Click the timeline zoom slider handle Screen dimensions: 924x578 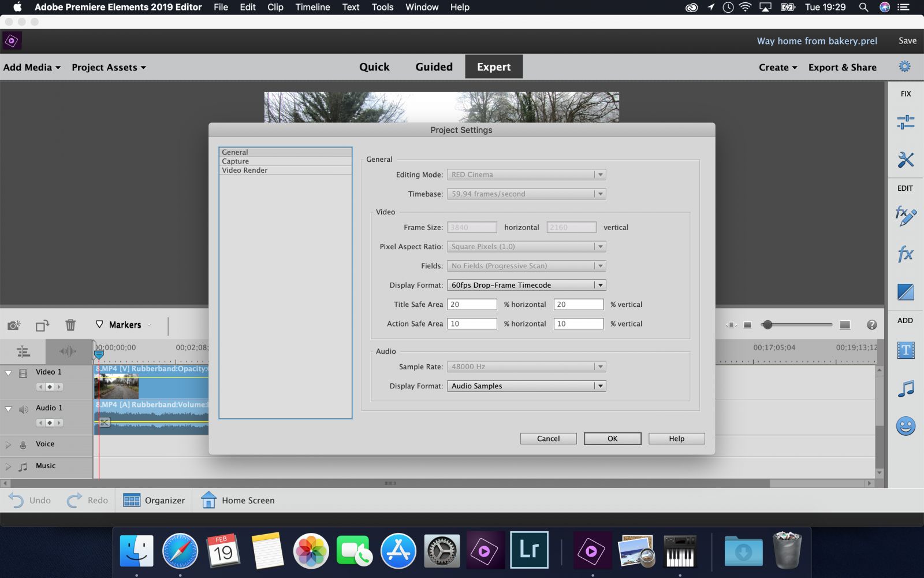point(767,325)
